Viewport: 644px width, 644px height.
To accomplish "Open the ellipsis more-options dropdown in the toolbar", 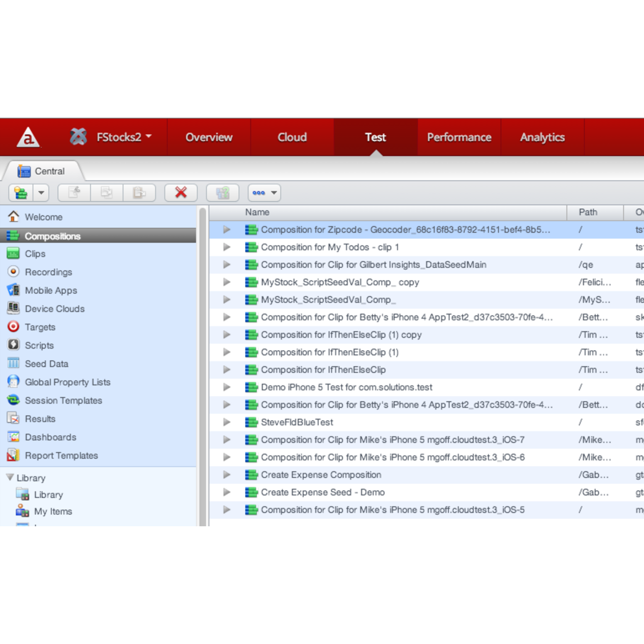I will click(x=264, y=193).
